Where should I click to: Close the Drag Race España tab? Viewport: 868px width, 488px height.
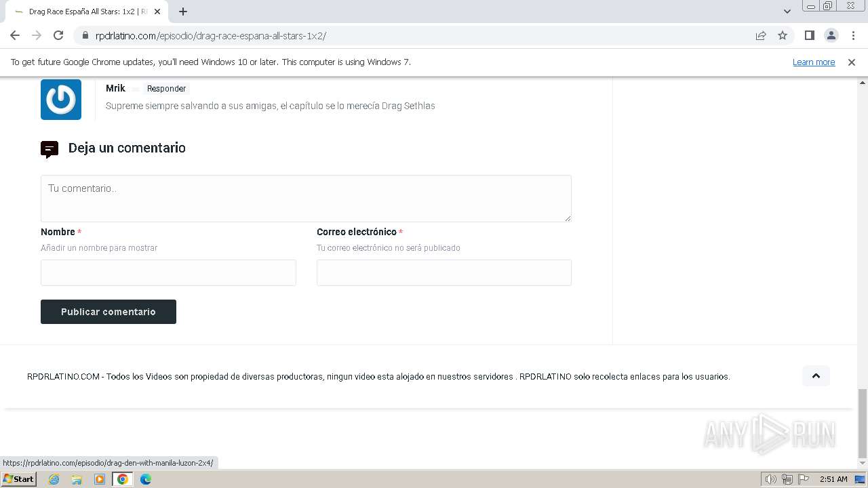[x=157, y=12]
